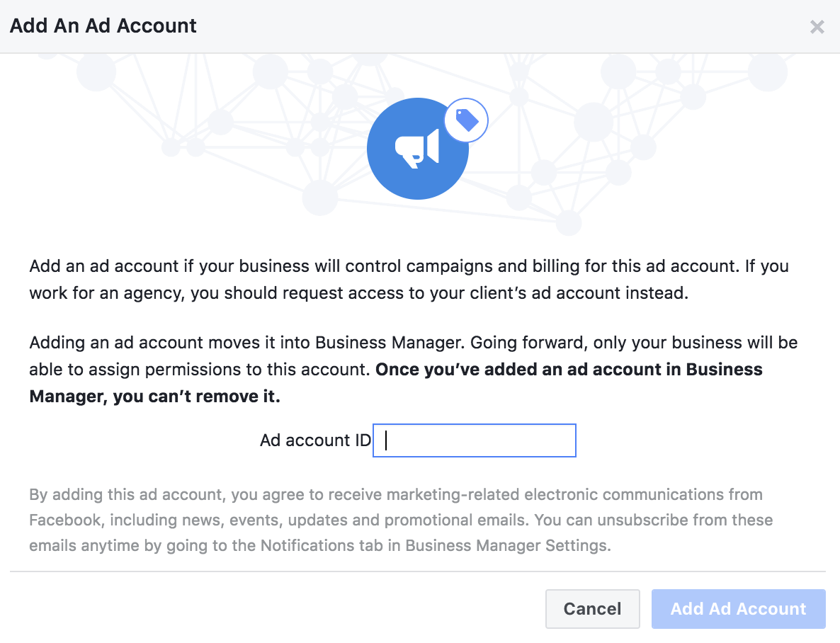Click the bold "Manager, you can't remove it." text
The image size is (840, 643).
[x=155, y=396]
